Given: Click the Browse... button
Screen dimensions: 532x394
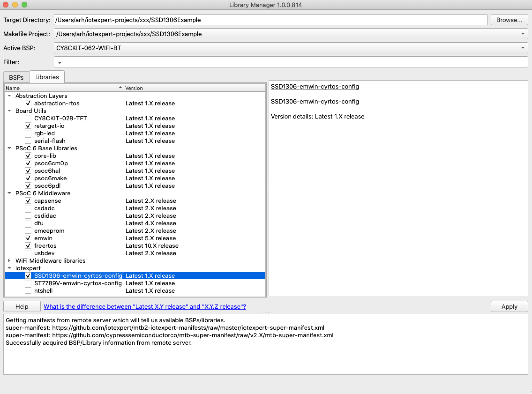Looking at the screenshot, I should pyautogui.click(x=509, y=20).
